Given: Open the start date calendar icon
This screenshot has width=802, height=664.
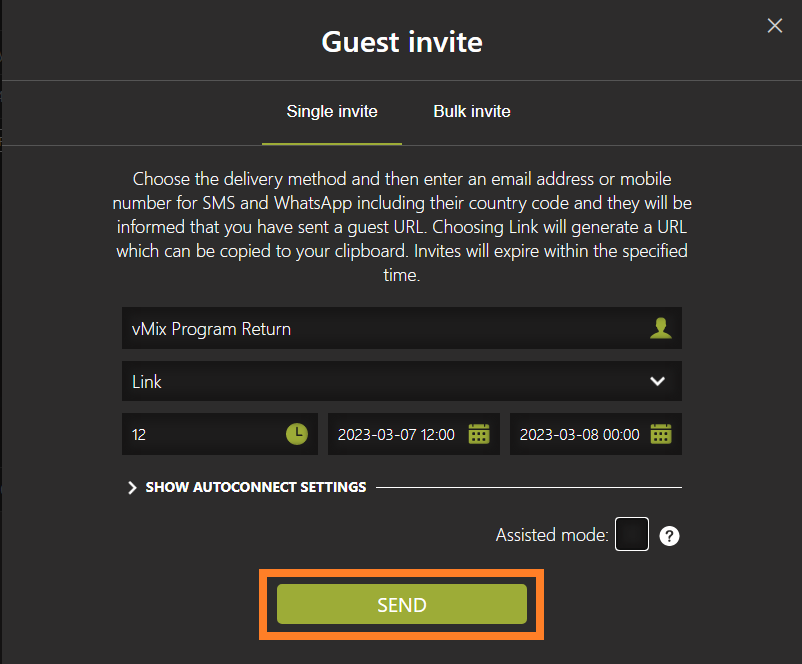Looking at the screenshot, I should click(479, 434).
